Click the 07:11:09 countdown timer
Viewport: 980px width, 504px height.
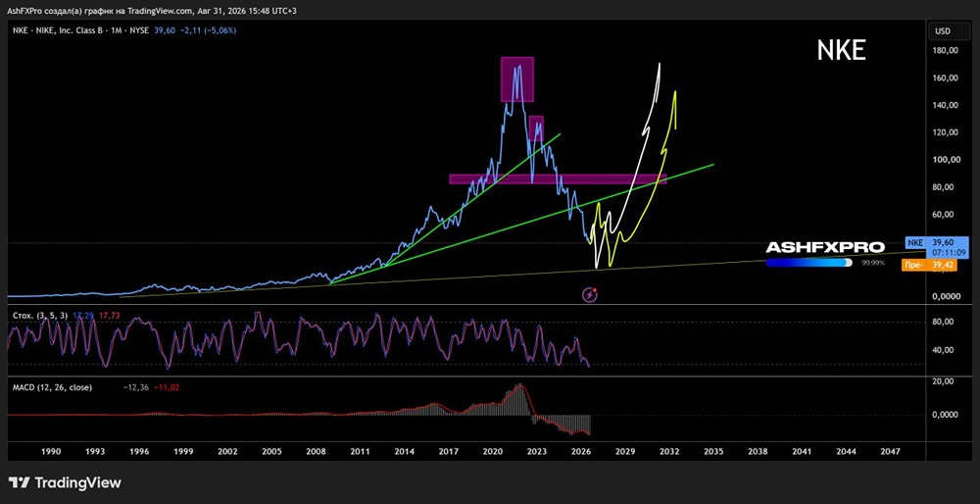tap(949, 253)
